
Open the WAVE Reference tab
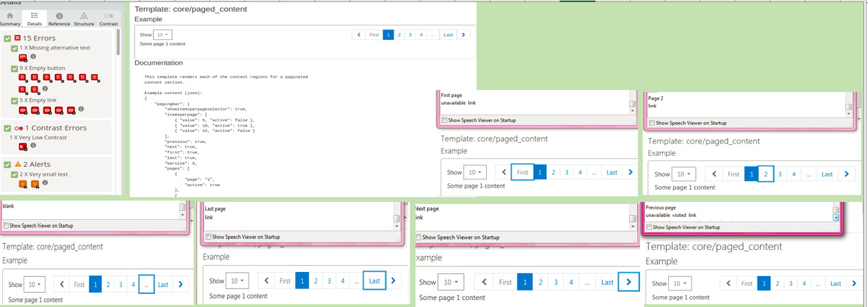[59, 19]
